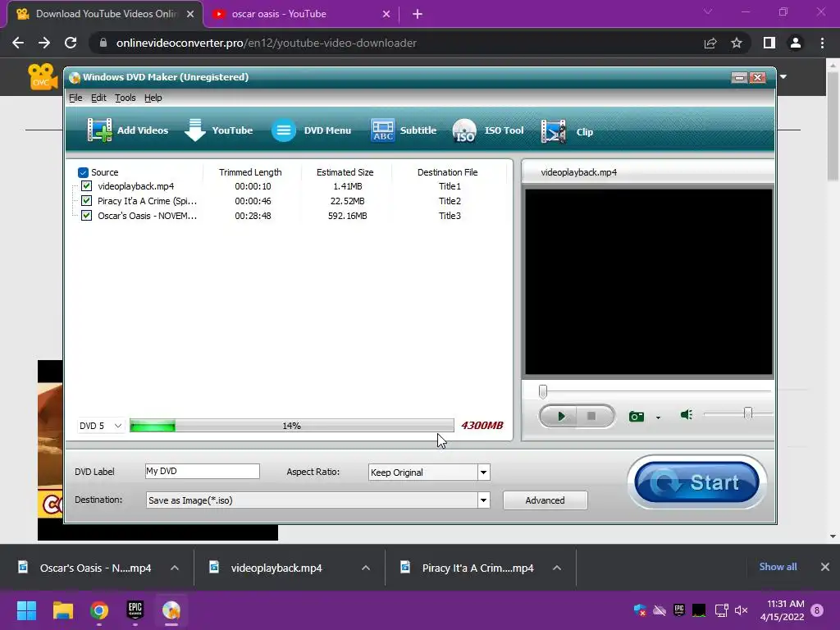Launch the ISO Tool

click(488, 130)
